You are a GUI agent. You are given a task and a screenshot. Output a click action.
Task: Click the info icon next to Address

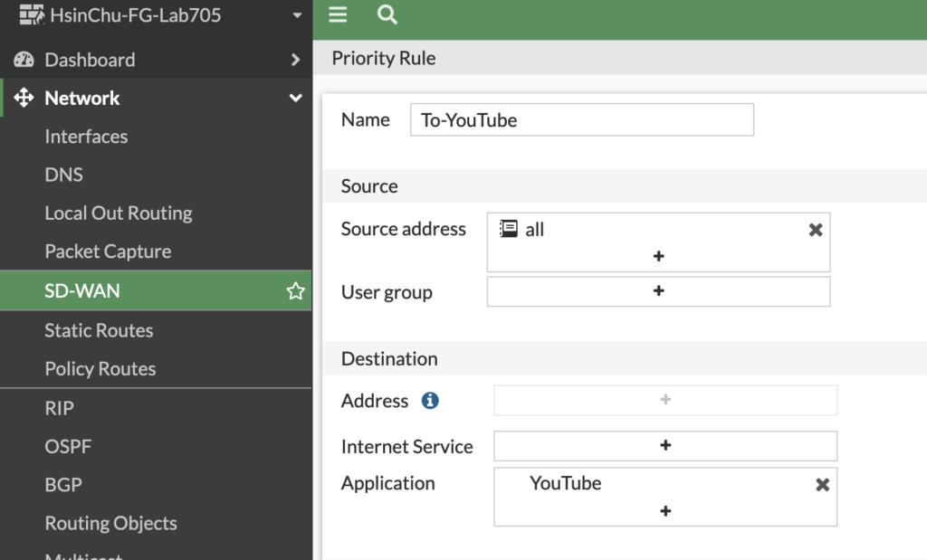430,400
